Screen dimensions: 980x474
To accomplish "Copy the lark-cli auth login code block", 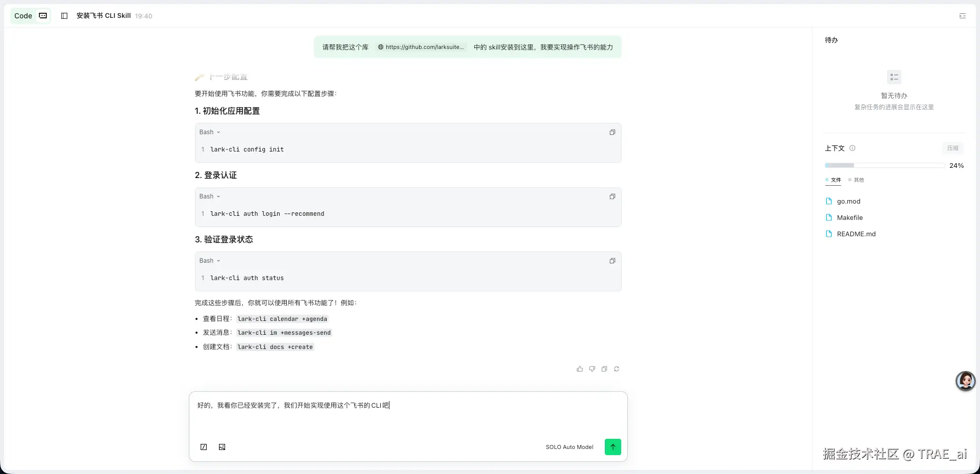I will point(612,196).
